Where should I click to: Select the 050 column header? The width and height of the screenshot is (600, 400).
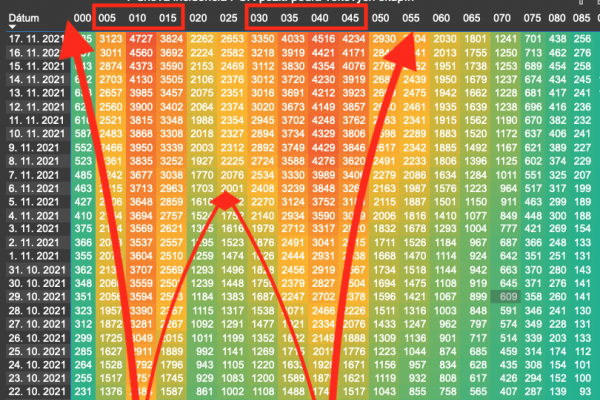coord(381,18)
